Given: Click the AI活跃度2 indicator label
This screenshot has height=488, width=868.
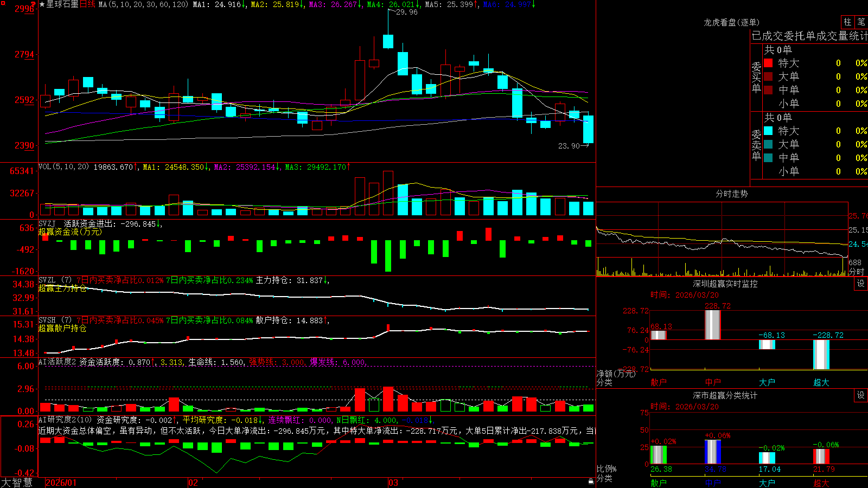Looking at the screenshot, I should click(58, 362).
